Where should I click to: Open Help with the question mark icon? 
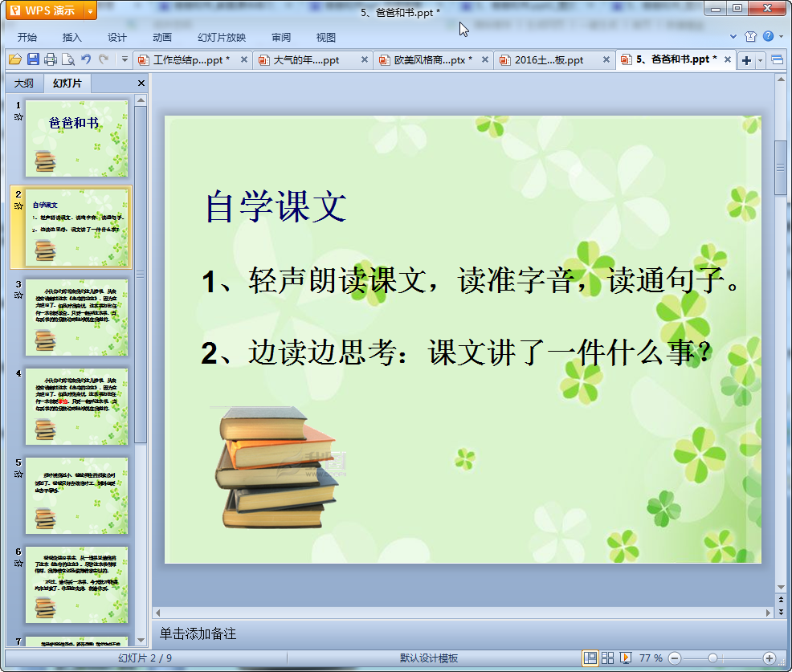point(768,36)
